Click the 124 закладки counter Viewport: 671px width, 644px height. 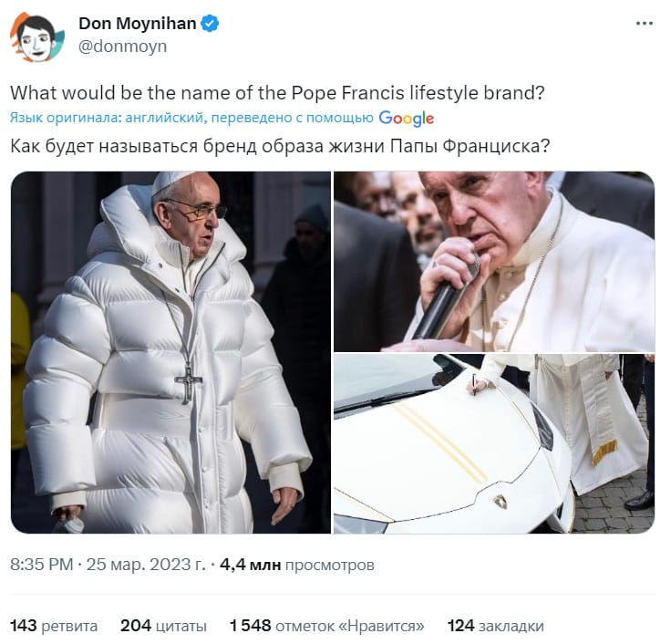(x=496, y=626)
